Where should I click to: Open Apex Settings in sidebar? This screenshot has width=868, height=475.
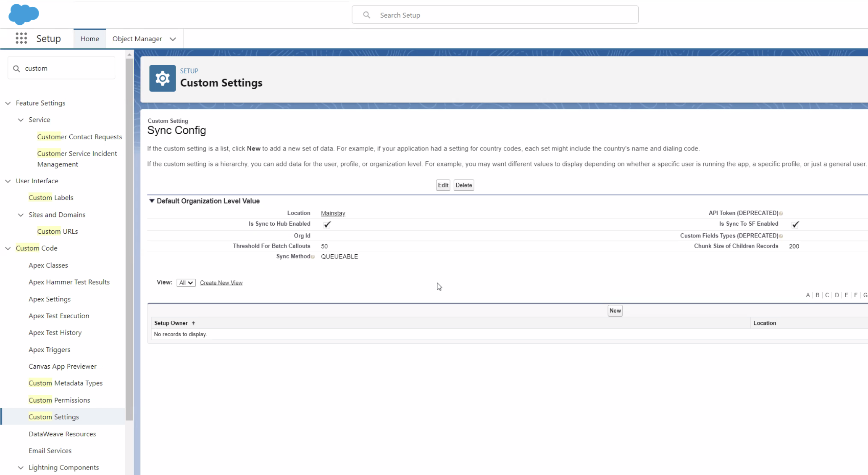pyautogui.click(x=50, y=299)
